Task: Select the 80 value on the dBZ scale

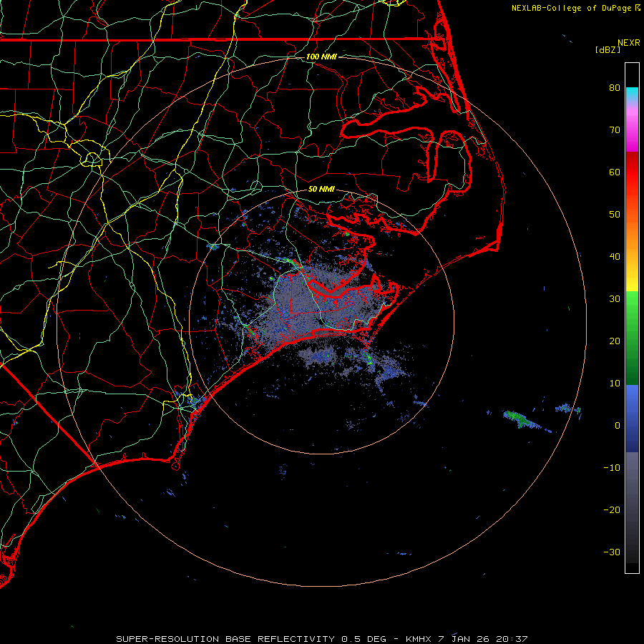Action: 615,88
